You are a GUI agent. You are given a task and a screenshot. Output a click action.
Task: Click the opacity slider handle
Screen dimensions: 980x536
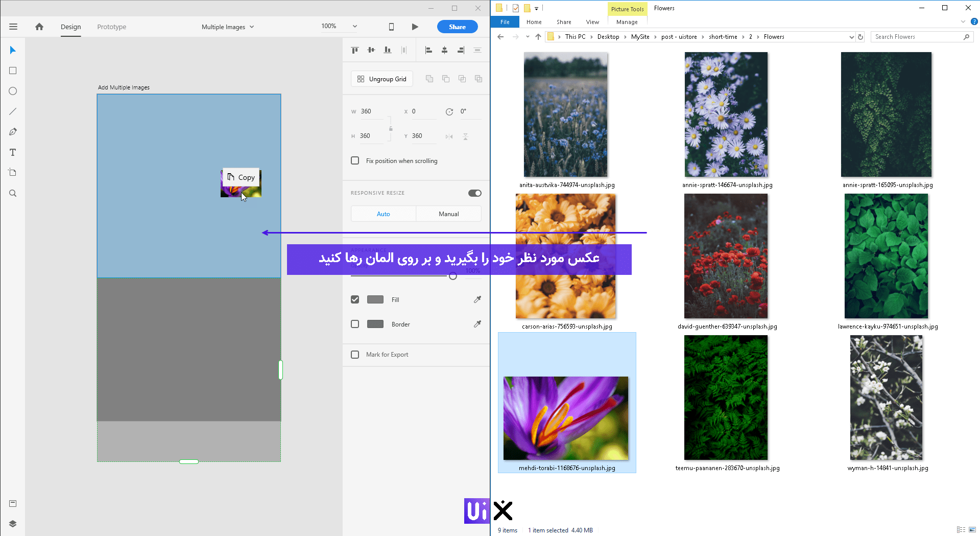(453, 276)
